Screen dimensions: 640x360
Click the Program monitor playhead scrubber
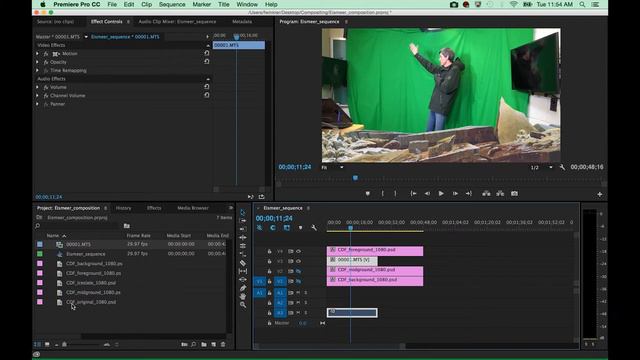[355, 178]
